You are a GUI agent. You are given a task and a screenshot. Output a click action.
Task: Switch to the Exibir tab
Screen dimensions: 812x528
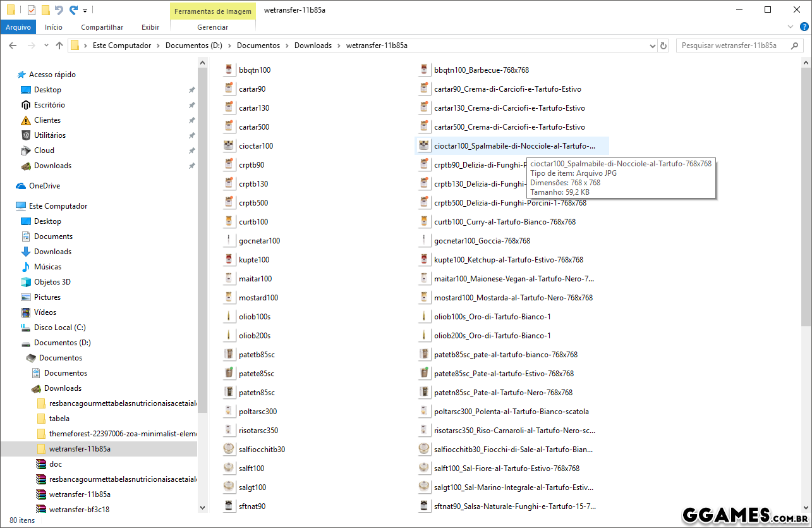point(150,27)
